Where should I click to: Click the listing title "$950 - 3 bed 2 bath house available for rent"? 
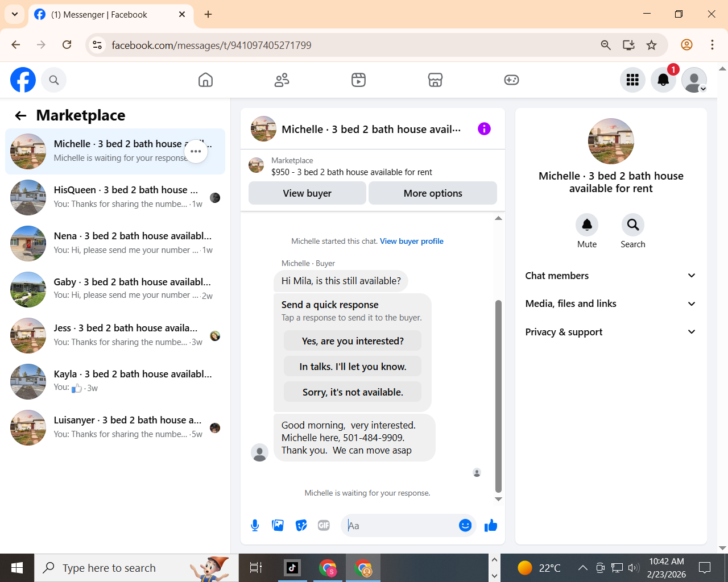pos(351,172)
